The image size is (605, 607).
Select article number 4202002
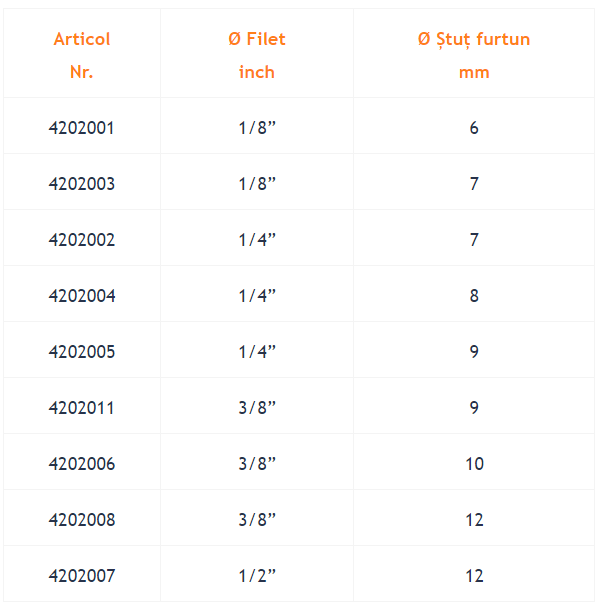pyautogui.click(x=82, y=240)
